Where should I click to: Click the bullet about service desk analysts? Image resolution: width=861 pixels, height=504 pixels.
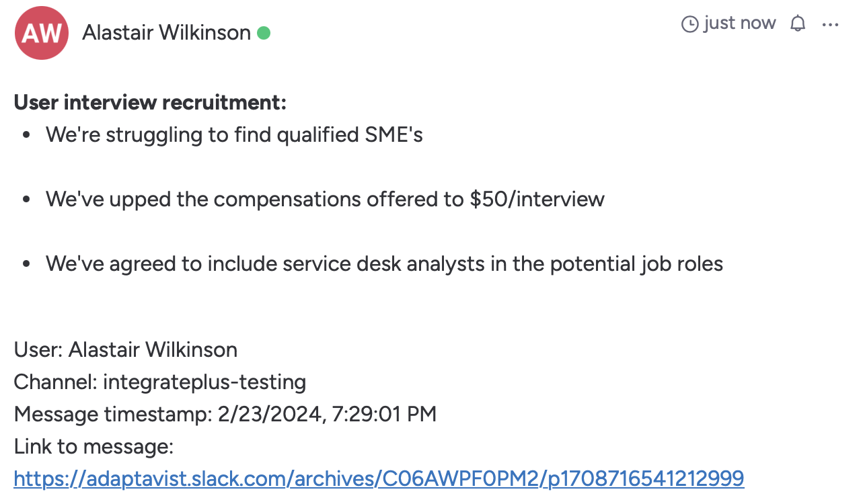coord(384,263)
